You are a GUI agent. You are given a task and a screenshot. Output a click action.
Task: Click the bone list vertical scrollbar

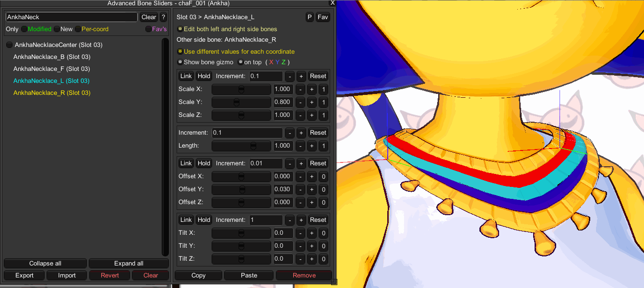166,147
